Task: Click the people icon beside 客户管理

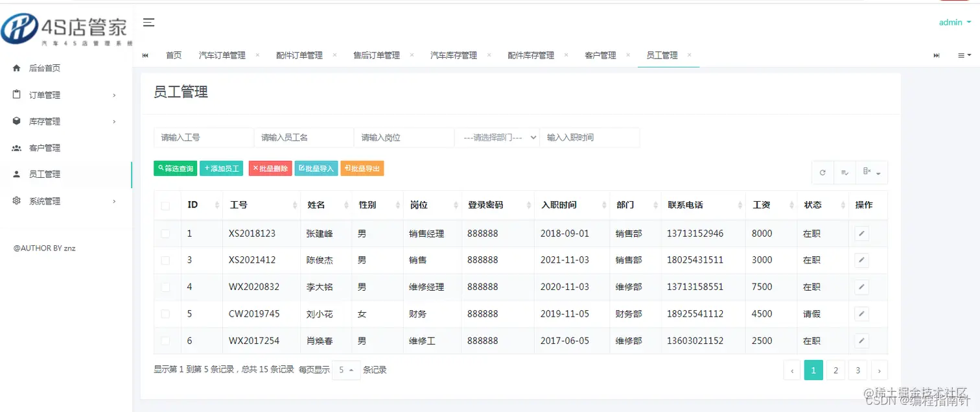Action: pyautogui.click(x=17, y=148)
